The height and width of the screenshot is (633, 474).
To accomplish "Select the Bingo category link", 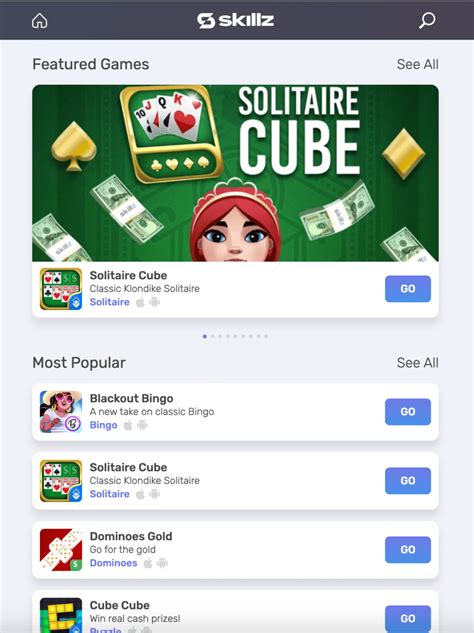I will click(103, 425).
